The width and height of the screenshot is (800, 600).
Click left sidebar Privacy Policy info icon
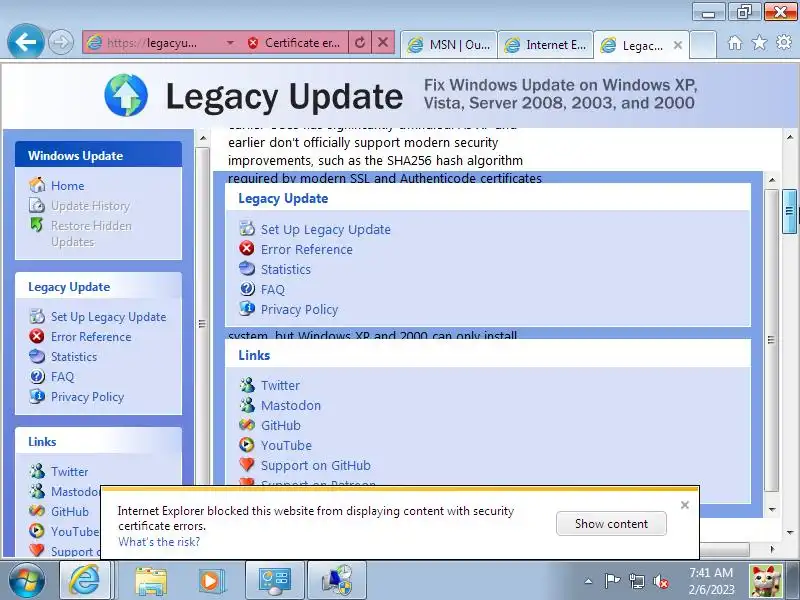pos(37,396)
